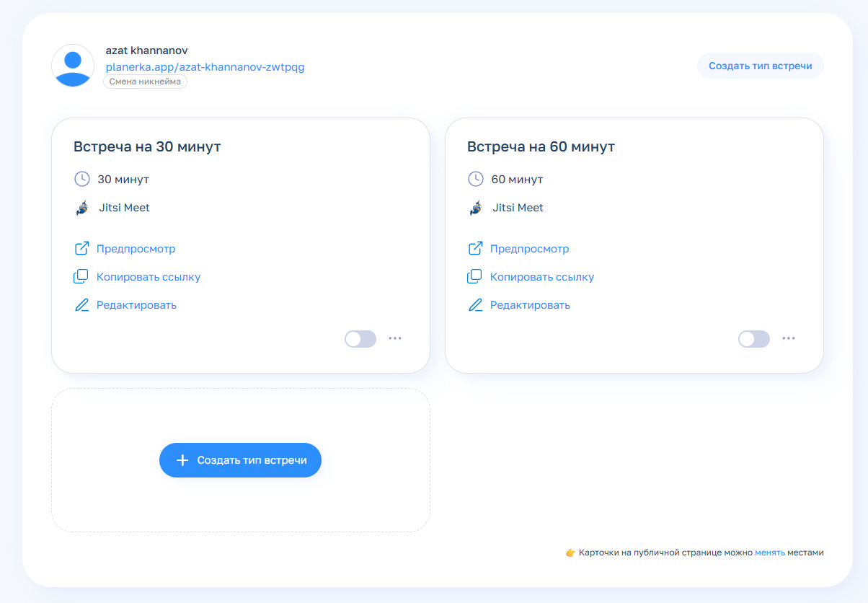
Task: Enable the 60-minute meeting toggle
Action: point(754,339)
